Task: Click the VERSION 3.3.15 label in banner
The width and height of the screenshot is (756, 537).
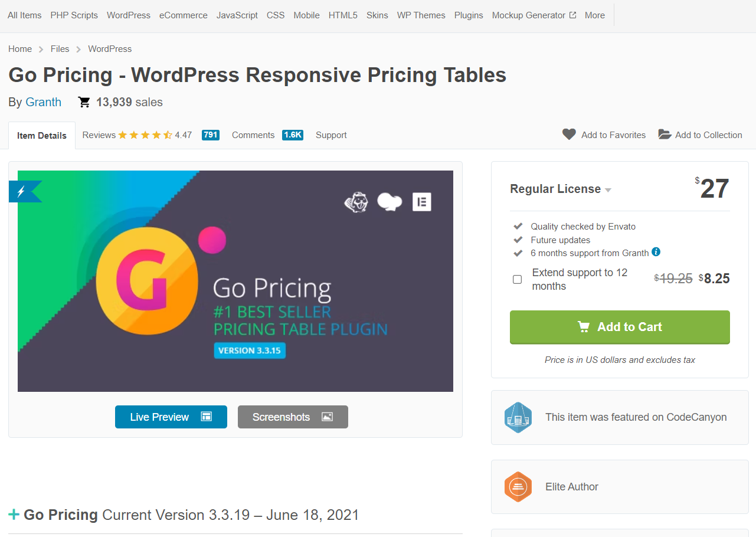Action: tap(250, 351)
